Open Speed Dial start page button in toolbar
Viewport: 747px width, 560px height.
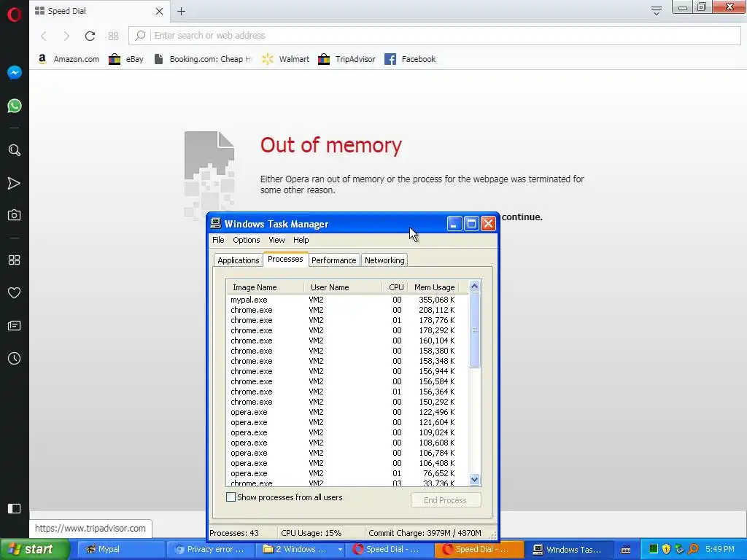(113, 36)
